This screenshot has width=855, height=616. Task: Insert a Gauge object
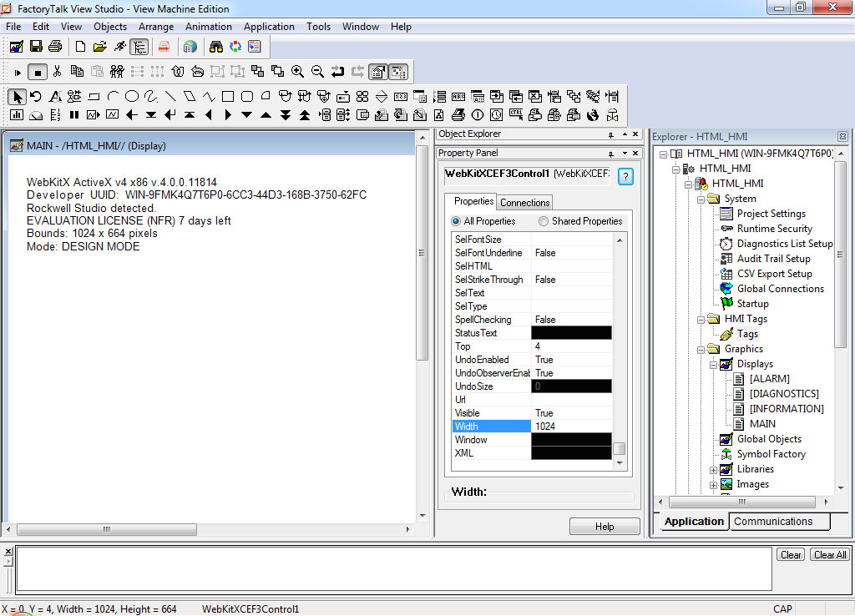click(x=36, y=115)
